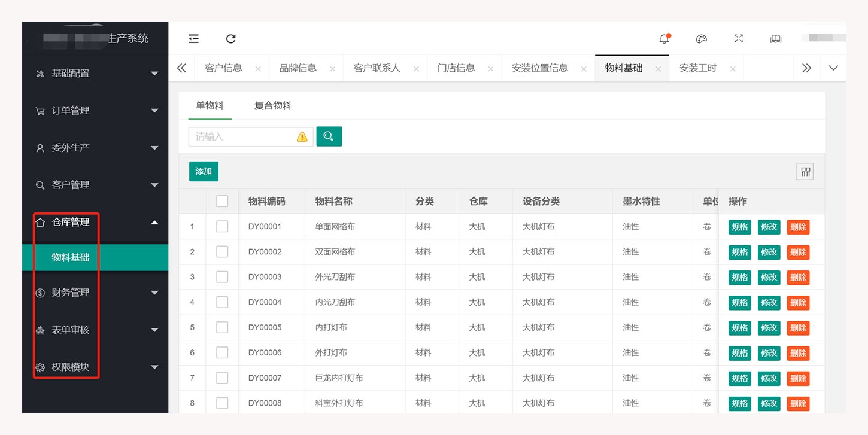This screenshot has width=868, height=435.
Task: Click the 请输入 search input field
Action: coord(242,137)
